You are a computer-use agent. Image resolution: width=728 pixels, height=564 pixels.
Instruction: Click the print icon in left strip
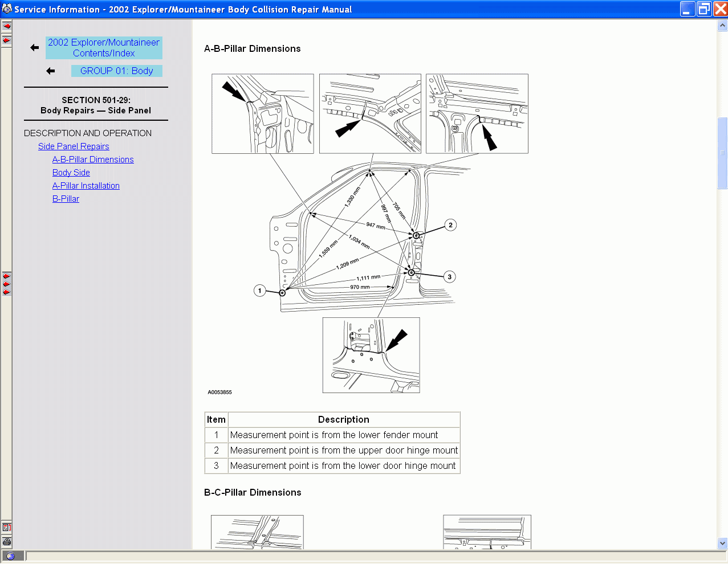pyautogui.click(x=7, y=541)
